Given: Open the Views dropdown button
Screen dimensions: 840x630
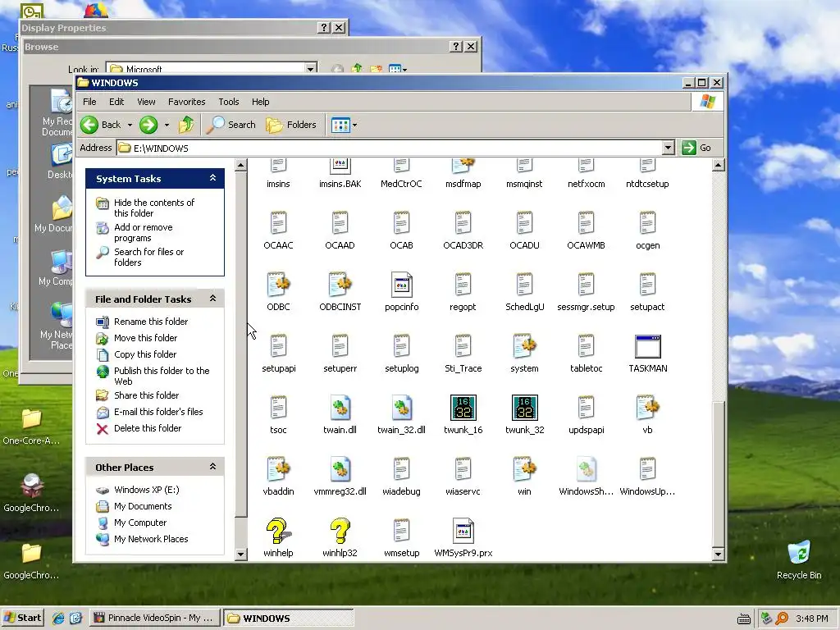Looking at the screenshot, I should tap(344, 125).
